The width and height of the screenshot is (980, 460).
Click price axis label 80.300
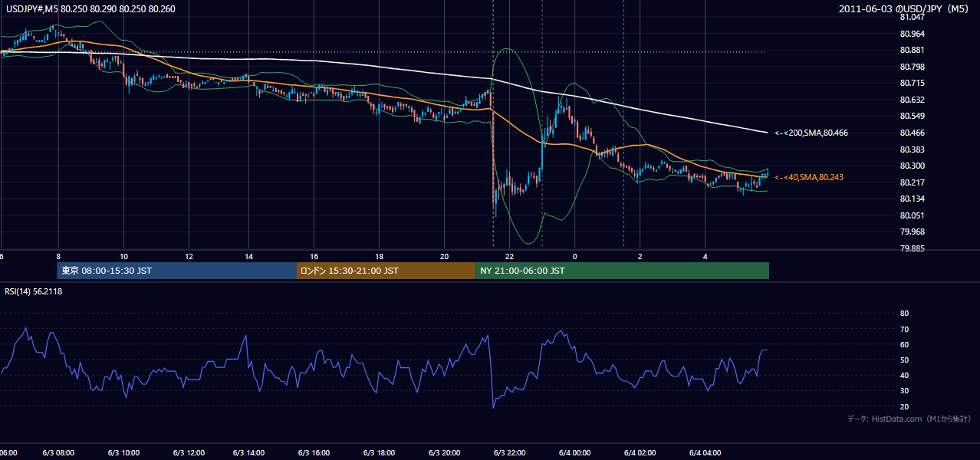911,166
